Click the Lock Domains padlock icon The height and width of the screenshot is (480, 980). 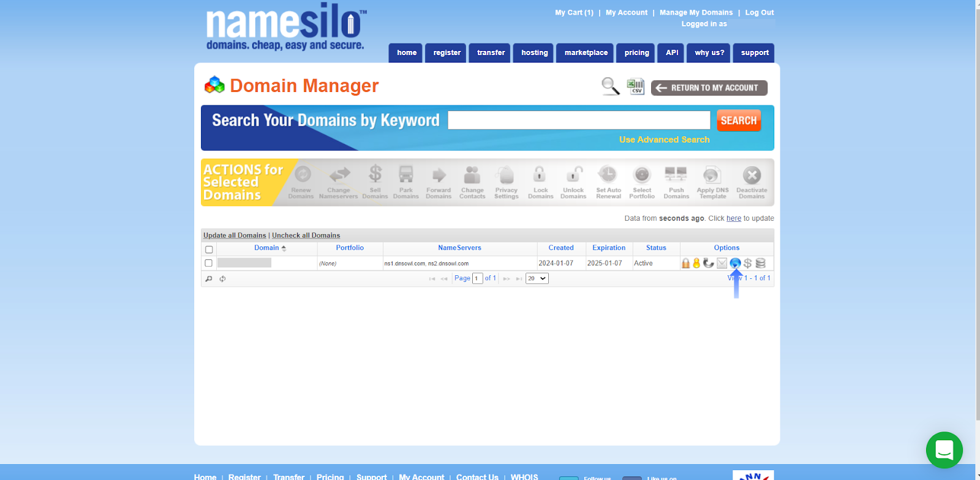[x=540, y=175]
